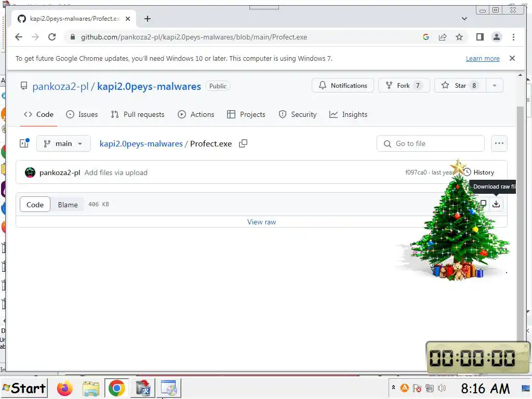Dismiss the Chrome update notice

point(512,58)
